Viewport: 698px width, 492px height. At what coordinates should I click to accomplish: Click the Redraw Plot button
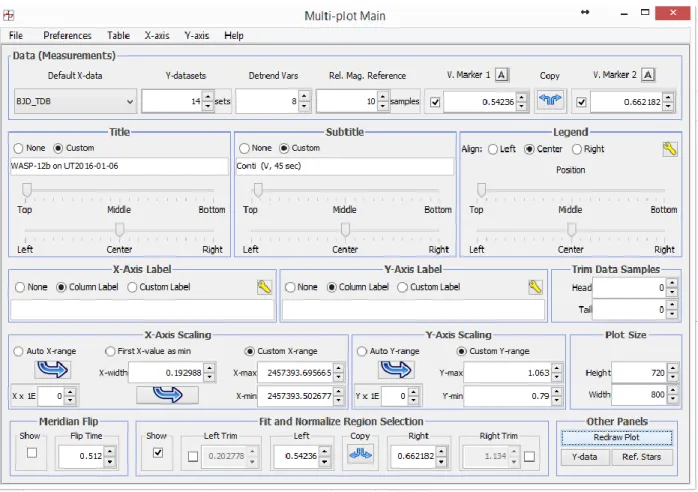point(617,438)
